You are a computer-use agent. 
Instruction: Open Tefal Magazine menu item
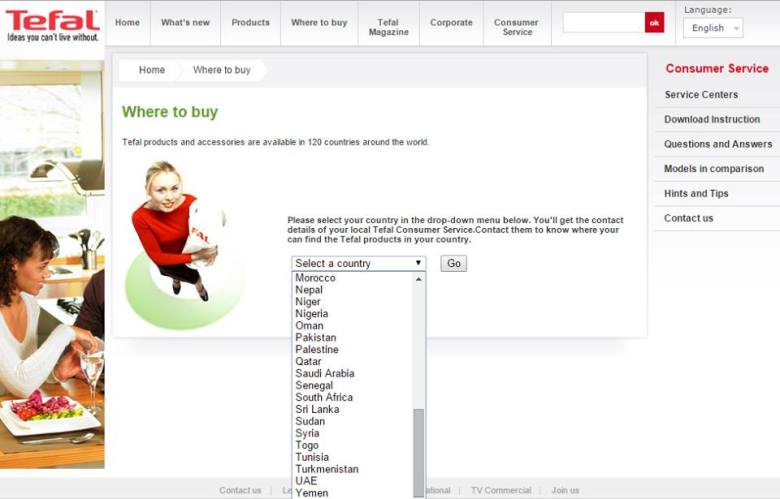click(x=389, y=27)
